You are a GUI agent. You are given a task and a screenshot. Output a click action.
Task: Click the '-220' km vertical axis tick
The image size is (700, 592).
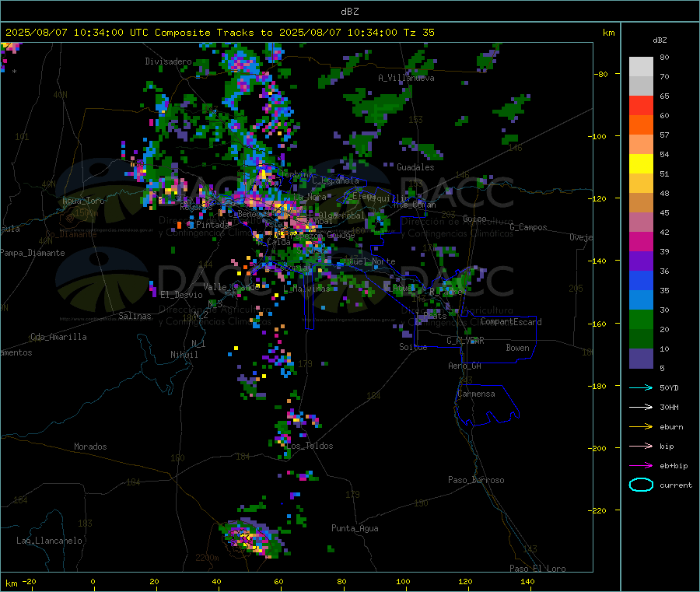(x=599, y=511)
